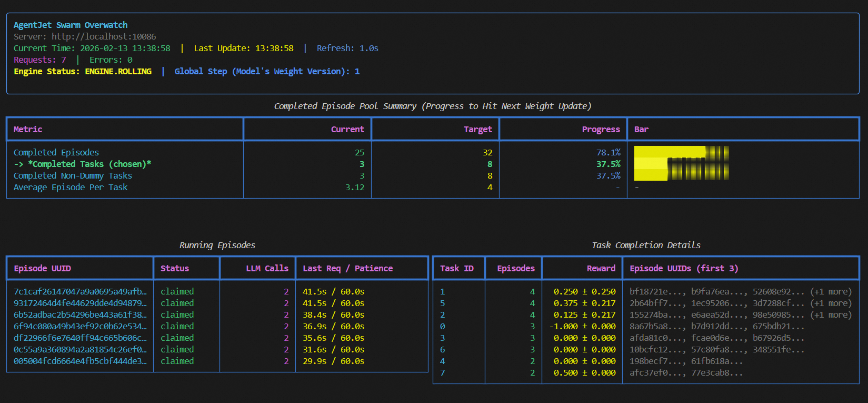The height and width of the screenshot is (403, 868).
Task: Click running episode UUID starting with 7c1caf
Action: [80, 292]
